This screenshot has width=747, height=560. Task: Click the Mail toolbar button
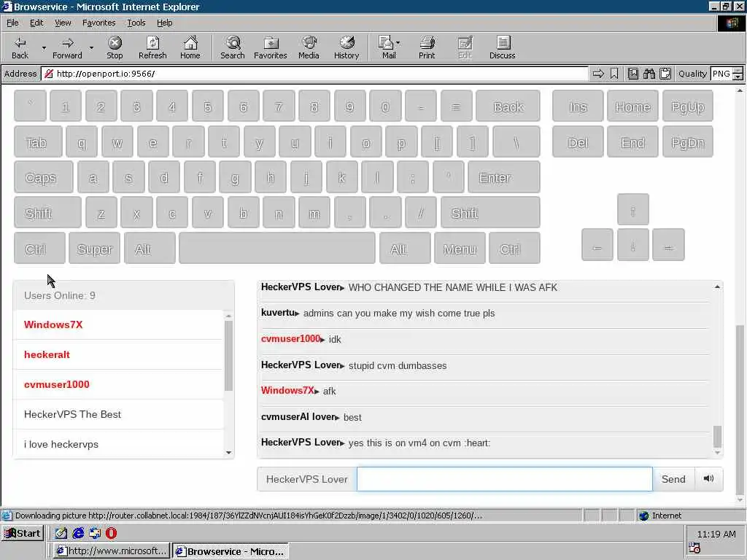(387, 47)
